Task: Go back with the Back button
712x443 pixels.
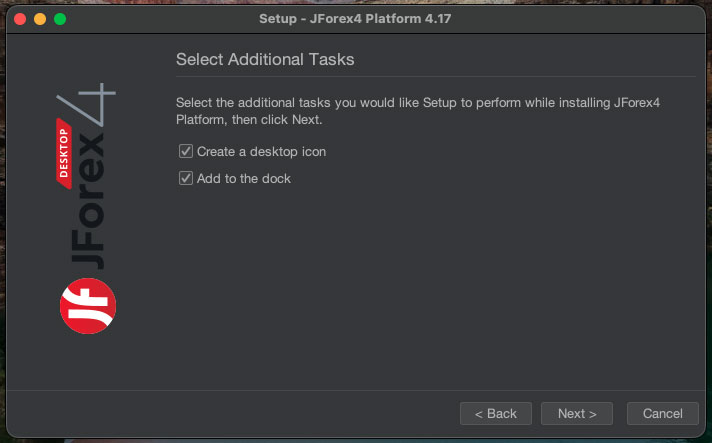Action: click(x=495, y=413)
